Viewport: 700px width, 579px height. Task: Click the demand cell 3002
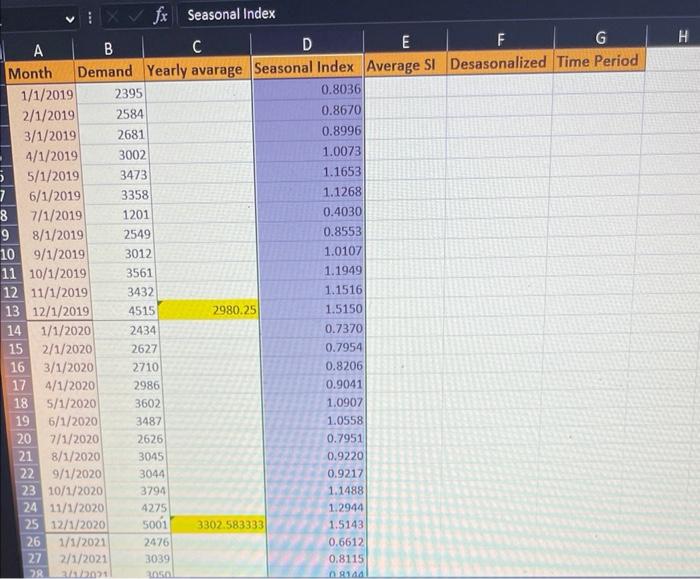coord(114,155)
